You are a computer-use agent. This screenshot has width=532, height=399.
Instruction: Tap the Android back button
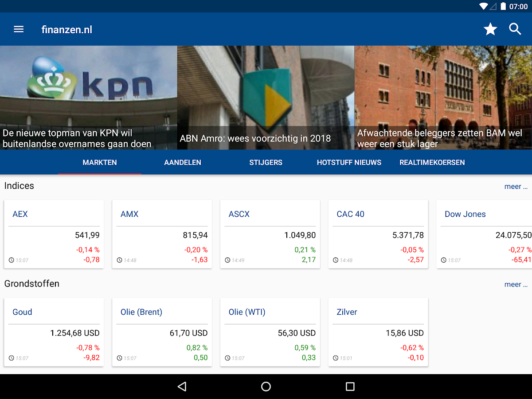[x=182, y=387]
